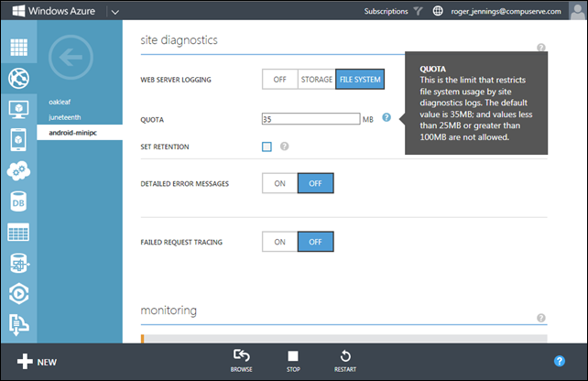The image size is (588, 381).
Task: Stop the web site
Action: click(293, 361)
